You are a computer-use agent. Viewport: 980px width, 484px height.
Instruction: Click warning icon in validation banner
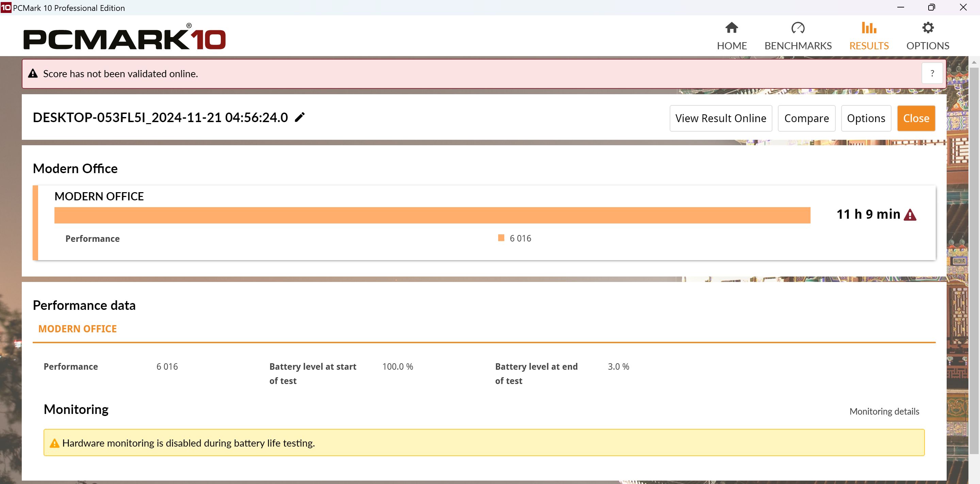coord(33,73)
